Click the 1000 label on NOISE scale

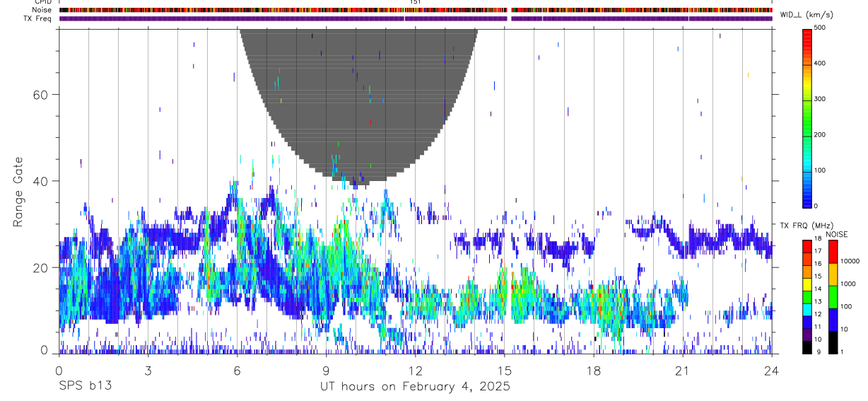coord(848,284)
